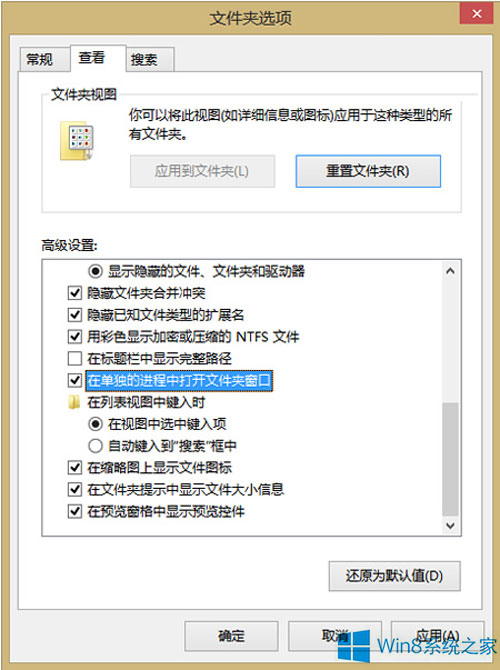Confirm with the 确定 button

(231, 636)
